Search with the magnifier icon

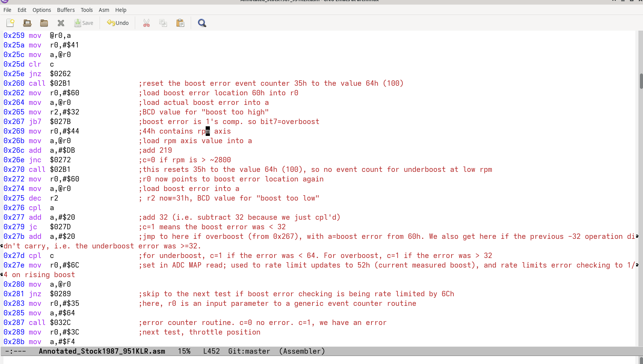(x=202, y=23)
